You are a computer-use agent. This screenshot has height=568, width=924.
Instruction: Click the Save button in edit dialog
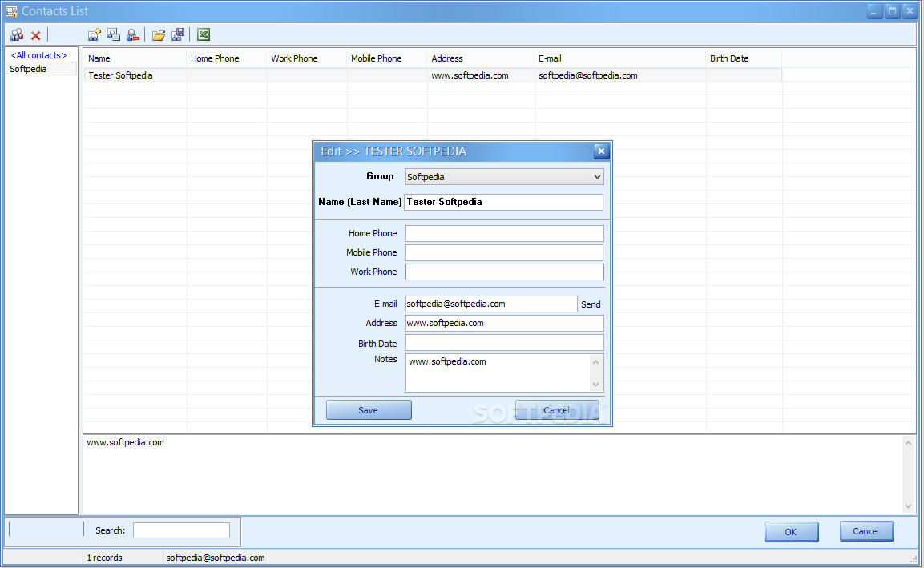click(x=369, y=410)
